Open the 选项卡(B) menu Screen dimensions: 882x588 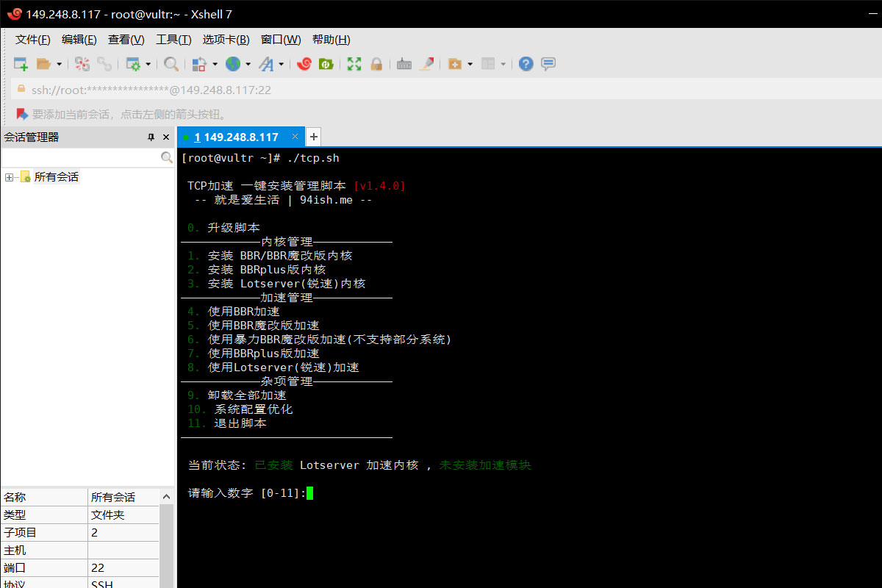226,40
